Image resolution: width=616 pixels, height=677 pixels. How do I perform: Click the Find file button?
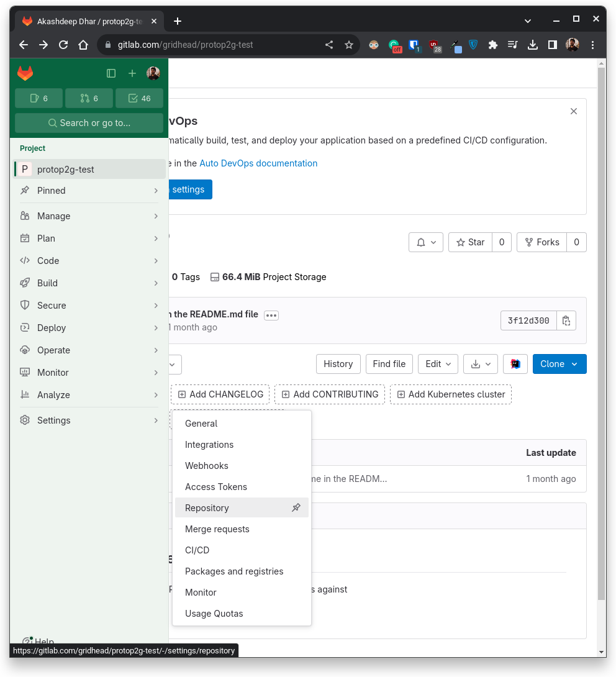coord(389,364)
